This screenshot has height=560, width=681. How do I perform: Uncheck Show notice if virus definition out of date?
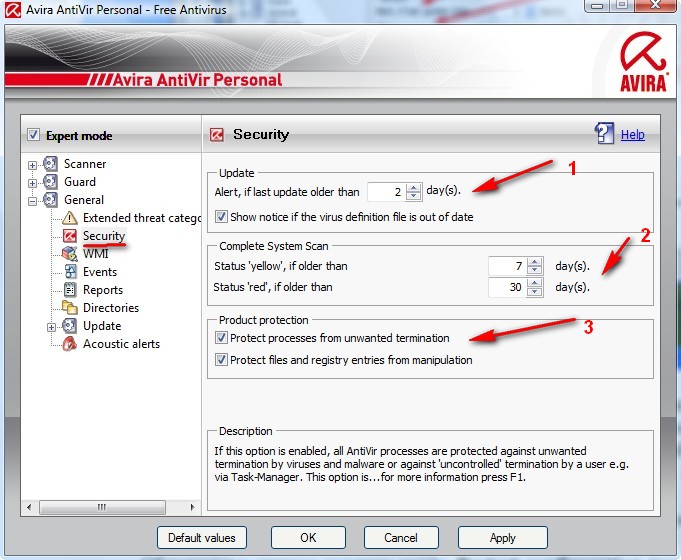tap(221, 216)
